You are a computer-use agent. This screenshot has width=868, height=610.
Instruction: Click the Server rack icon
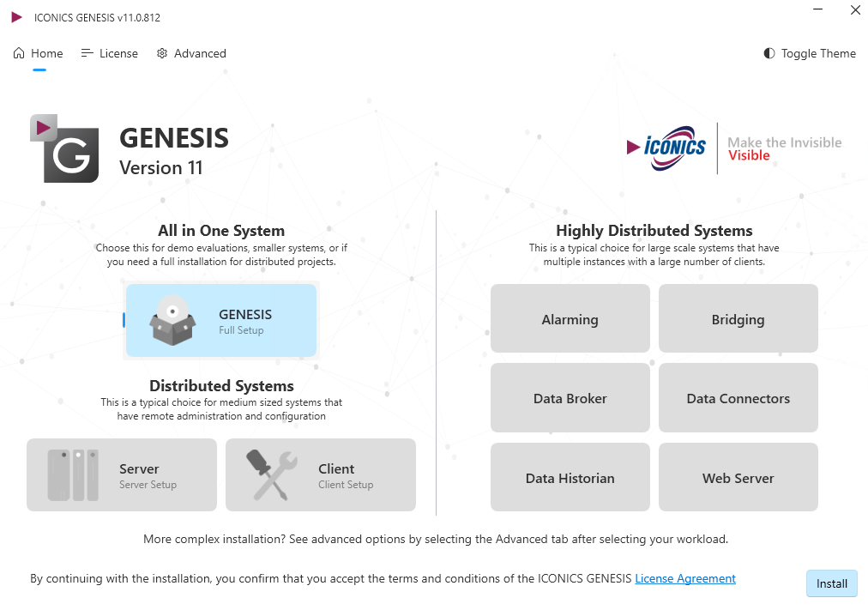pos(73,475)
